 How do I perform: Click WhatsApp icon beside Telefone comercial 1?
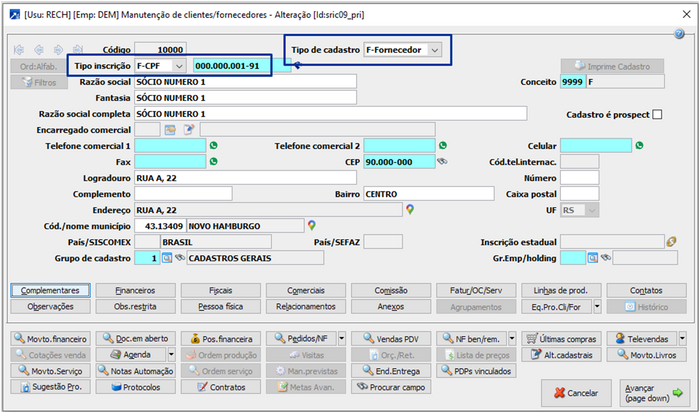214,145
